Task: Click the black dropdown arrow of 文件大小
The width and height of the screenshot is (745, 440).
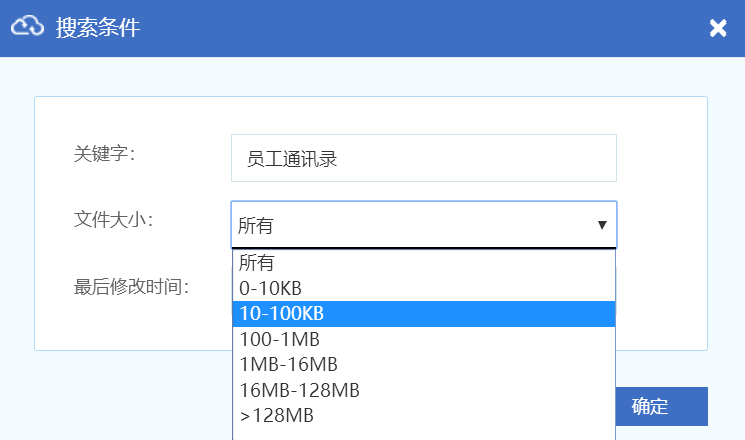Action: (602, 225)
